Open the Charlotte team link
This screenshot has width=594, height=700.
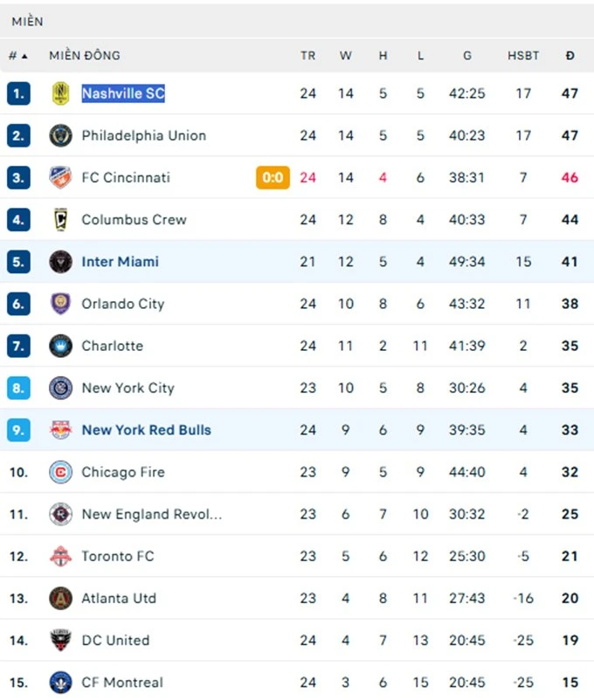[112, 346]
